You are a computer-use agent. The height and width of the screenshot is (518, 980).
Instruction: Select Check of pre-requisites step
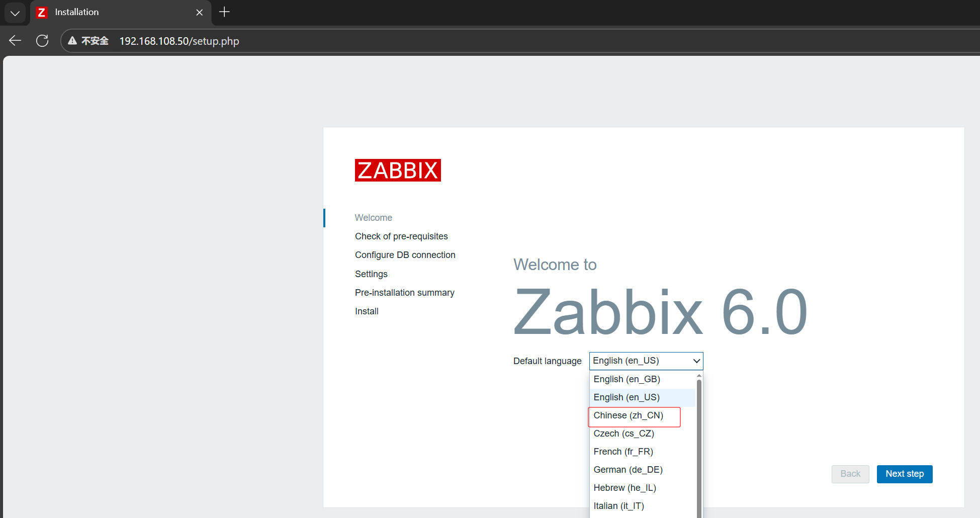tap(401, 236)
